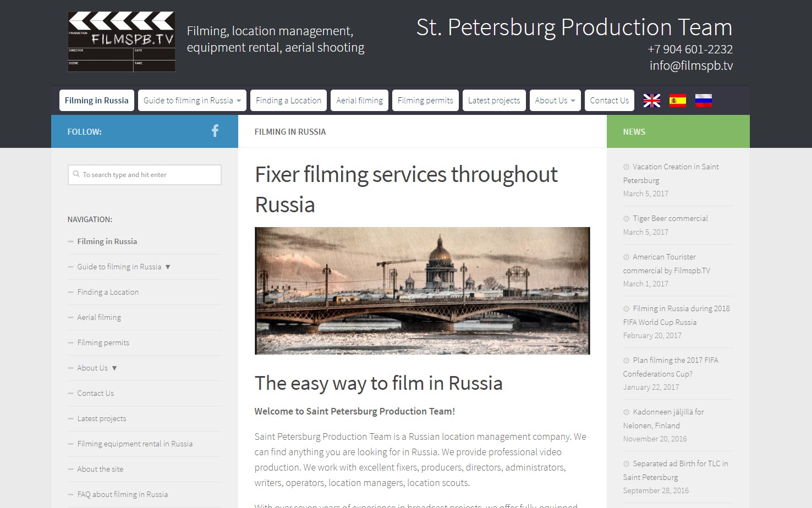This screenshot has height=508, width=812.
Task: Open Filming in Russia top menu item
Action: (97, 101)
